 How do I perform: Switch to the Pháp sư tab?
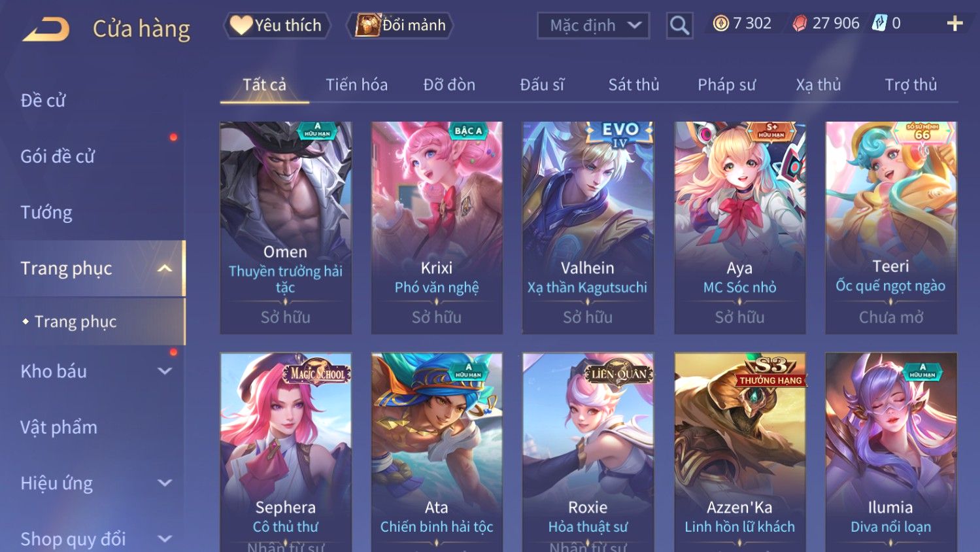tap(726, 85)
